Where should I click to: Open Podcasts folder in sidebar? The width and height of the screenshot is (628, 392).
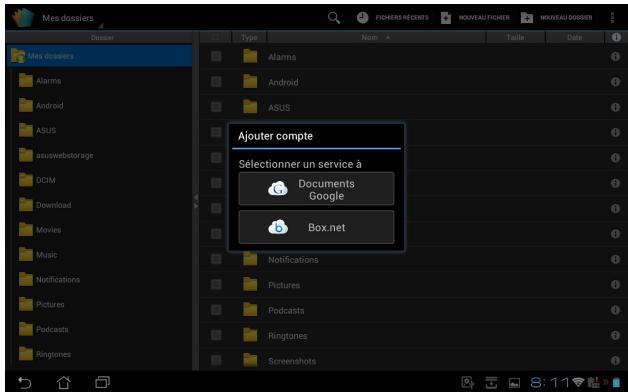pyautogui.click(x=44, y=329)
